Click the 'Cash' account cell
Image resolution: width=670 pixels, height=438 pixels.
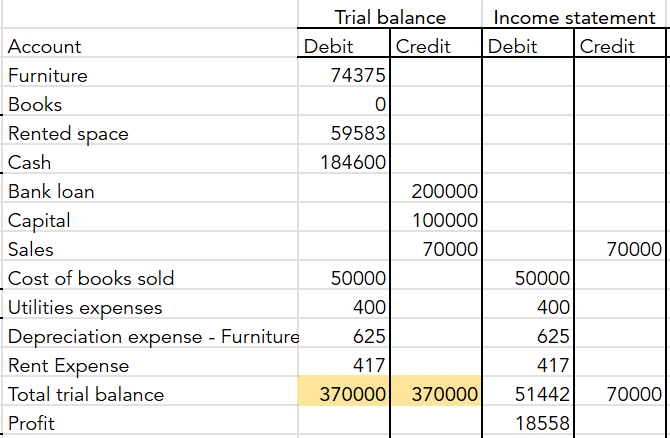pyautogui.click(x=150, y=159)
